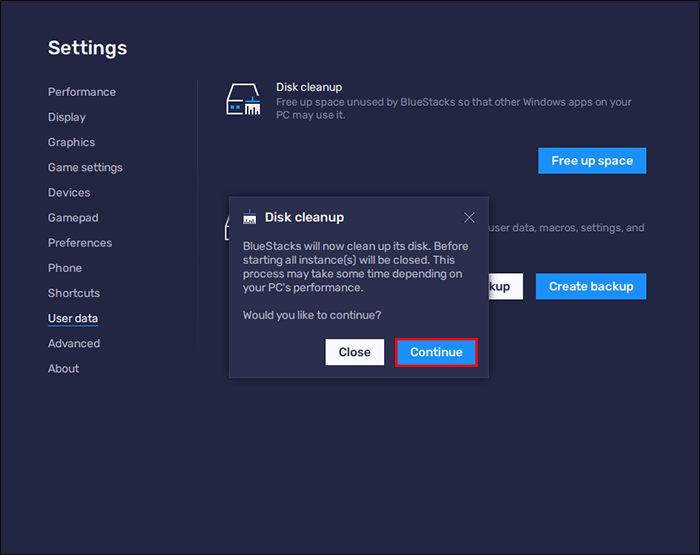Open Gamepad settings
Image resolution: width=700 pixels, height=555 pixels.
pos(73,217)
